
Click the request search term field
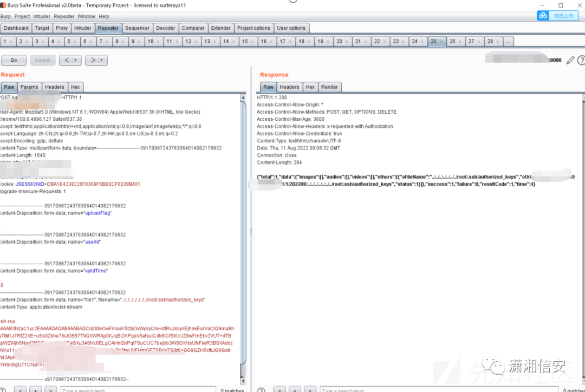click(138, 390)
